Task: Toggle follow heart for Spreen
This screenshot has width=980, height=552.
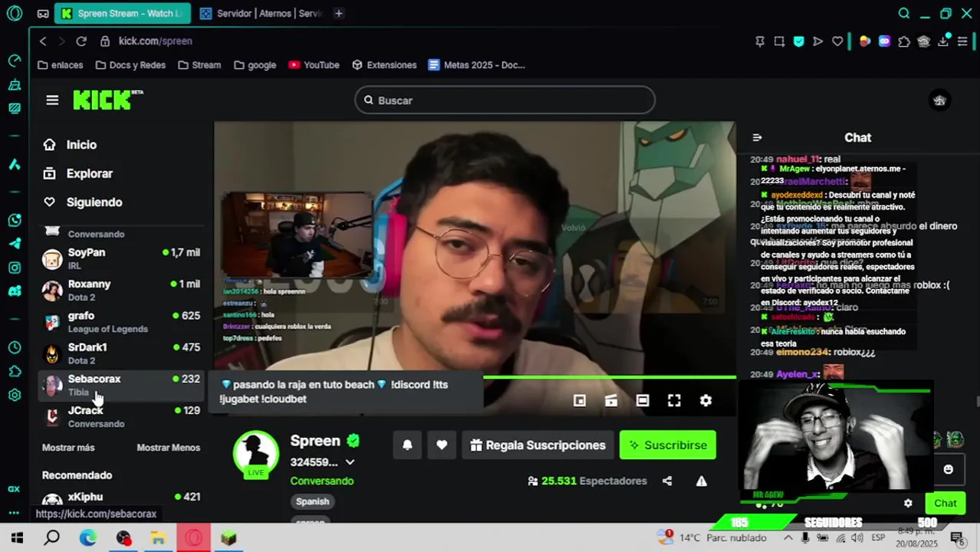Action: click(442, 445)
